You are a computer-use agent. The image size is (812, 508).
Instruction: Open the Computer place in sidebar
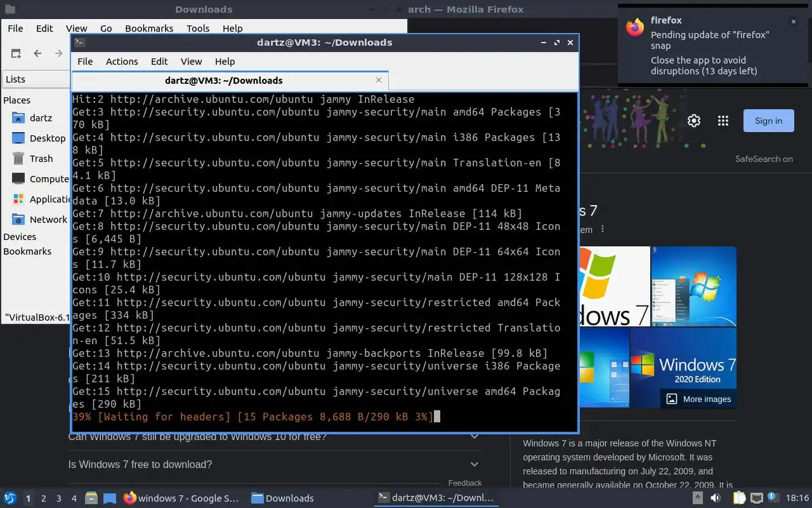pos(39,178)
